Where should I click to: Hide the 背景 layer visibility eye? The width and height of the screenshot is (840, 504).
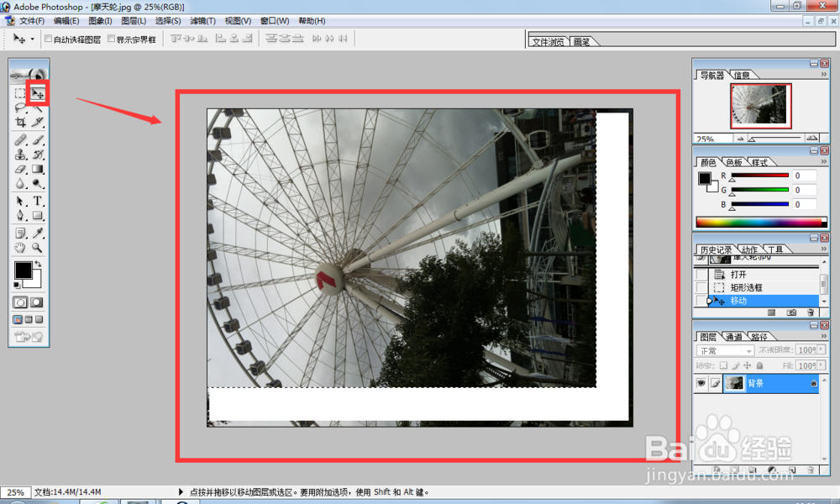701,383
